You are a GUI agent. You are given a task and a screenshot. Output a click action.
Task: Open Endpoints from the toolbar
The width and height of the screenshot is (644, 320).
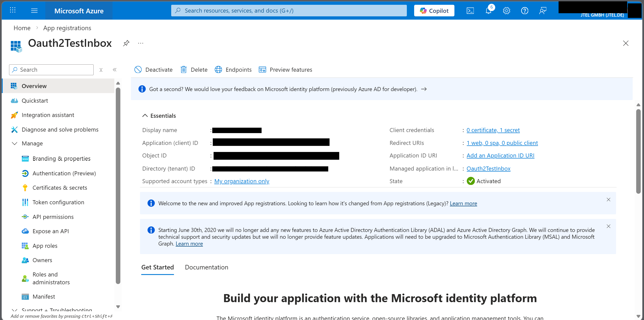click(x=233, y=70)
